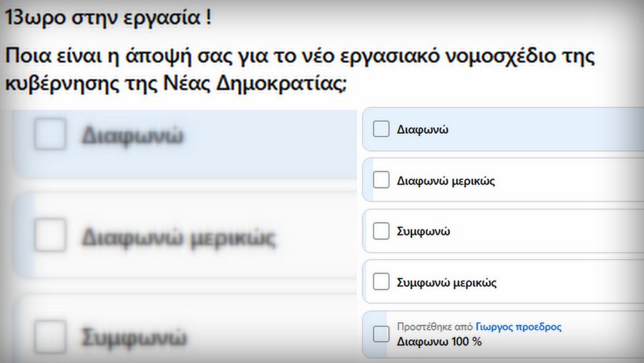644x363 pixels.
Task: Select the Διαφωνω 100 % answer text
Action: [x=439, y=342]
